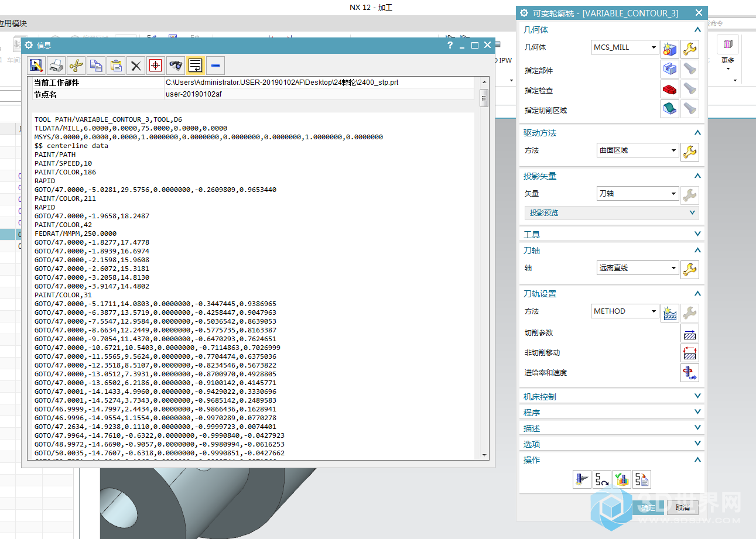Click the line 'FEDRAT/MMPM,250.0000'
This screenshot has width=756, height=539.
[x=76, y=234]
